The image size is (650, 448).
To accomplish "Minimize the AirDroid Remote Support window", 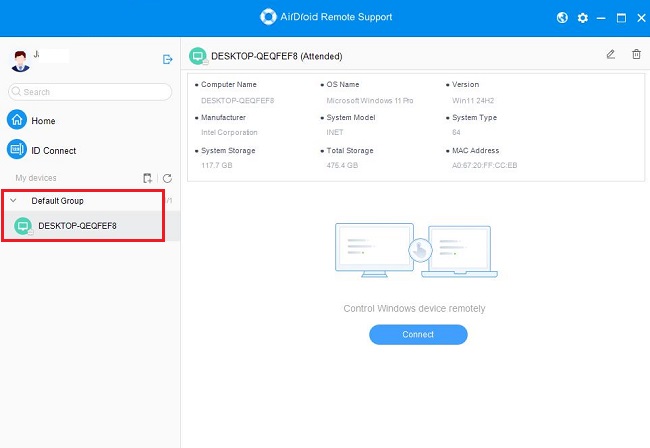I will click(602, 17).
